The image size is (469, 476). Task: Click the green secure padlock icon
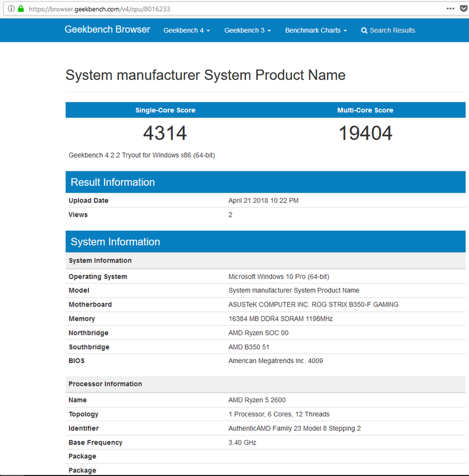click(x=21, y=8)
